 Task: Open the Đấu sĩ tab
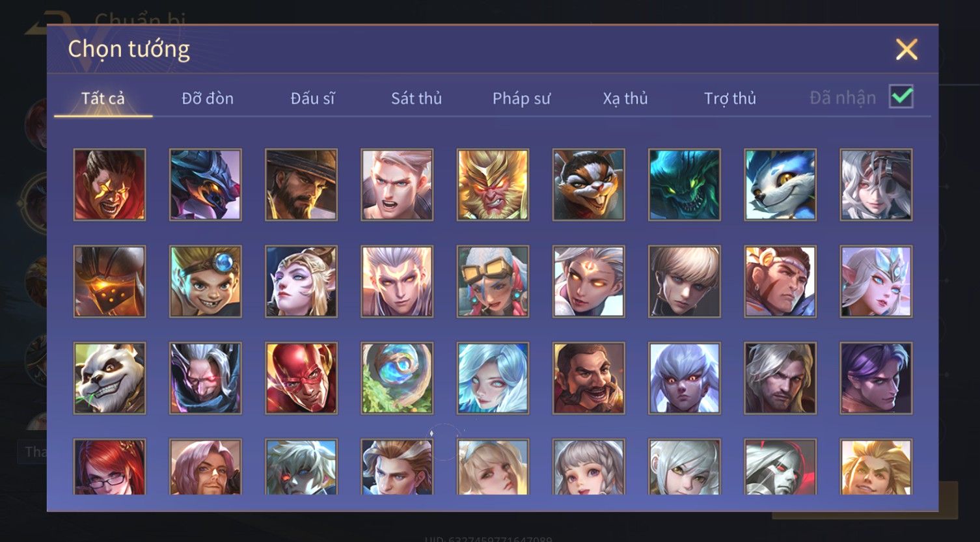tap(312, 98)
